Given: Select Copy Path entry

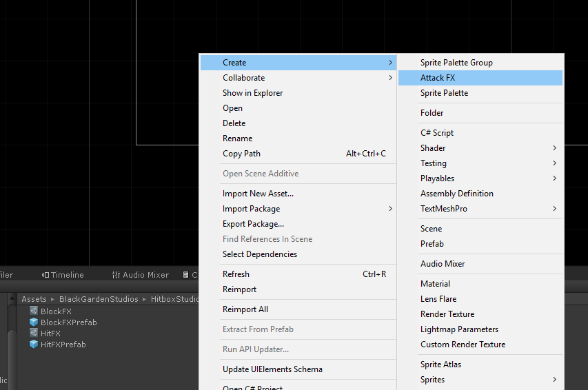Looking at the screenshot, I should pos(298,154).
